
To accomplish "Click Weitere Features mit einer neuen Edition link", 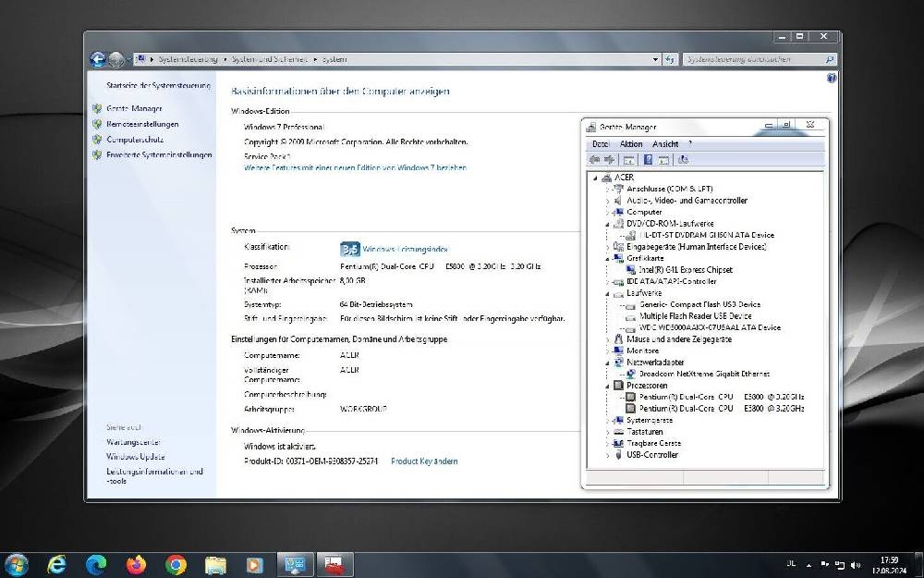I will [356, 168].
